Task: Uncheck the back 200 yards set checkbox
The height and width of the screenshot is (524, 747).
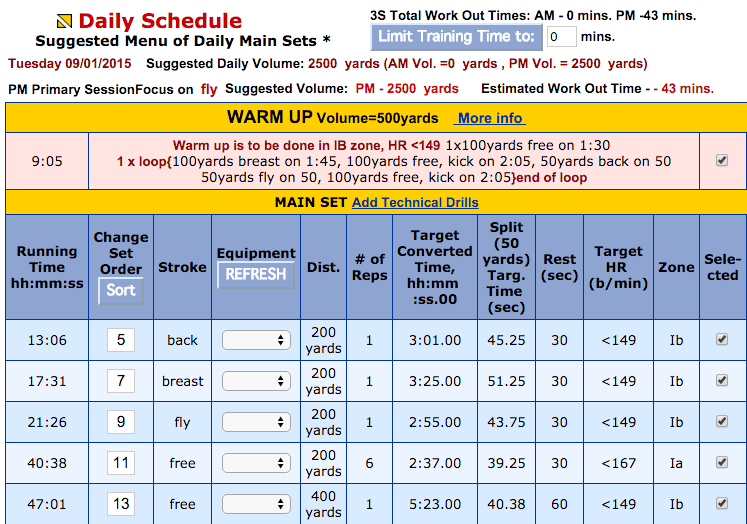Action: tap(721, 340)
